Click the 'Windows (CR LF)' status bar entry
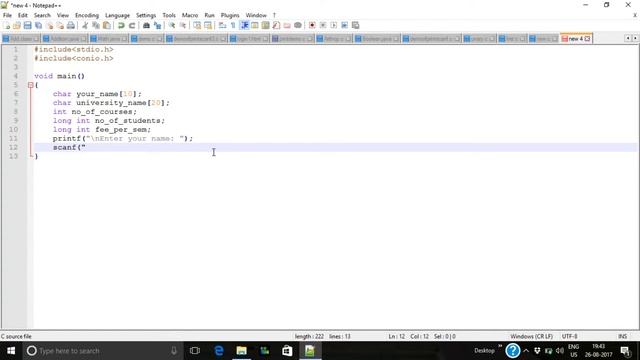640x360 pixels. [x=531, y=336]
